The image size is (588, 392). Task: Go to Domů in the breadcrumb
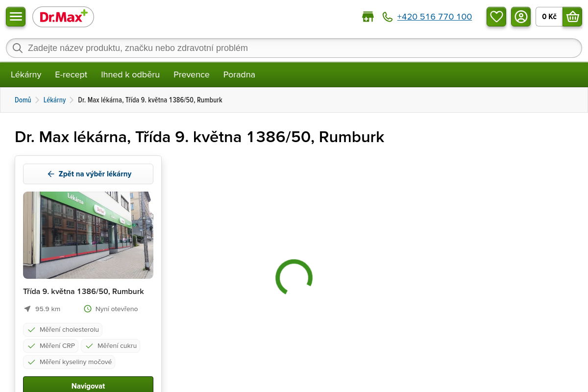click(23, 100)
